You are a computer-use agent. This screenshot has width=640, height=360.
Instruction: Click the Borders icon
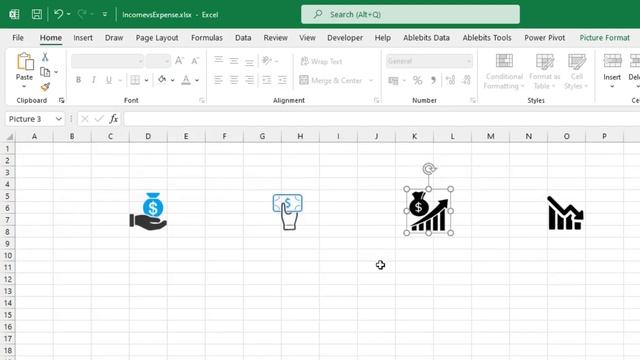point(135,80)
